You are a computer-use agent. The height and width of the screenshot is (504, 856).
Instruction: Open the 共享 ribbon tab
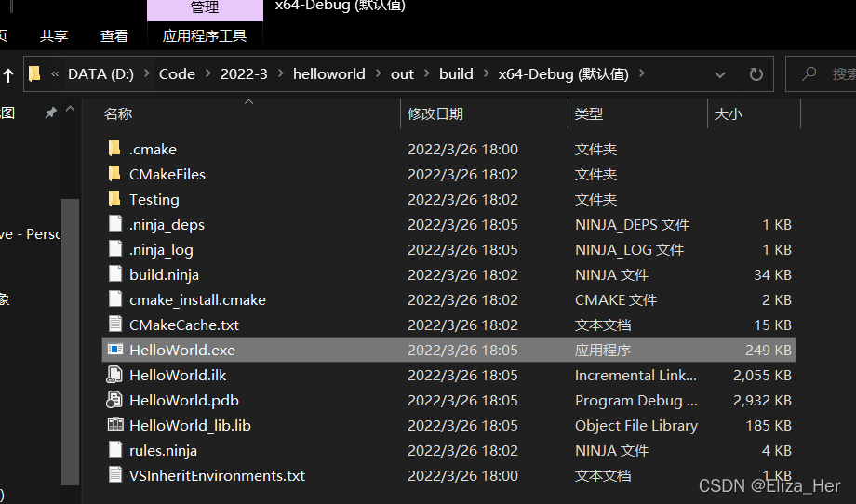(x=54, y=36)
